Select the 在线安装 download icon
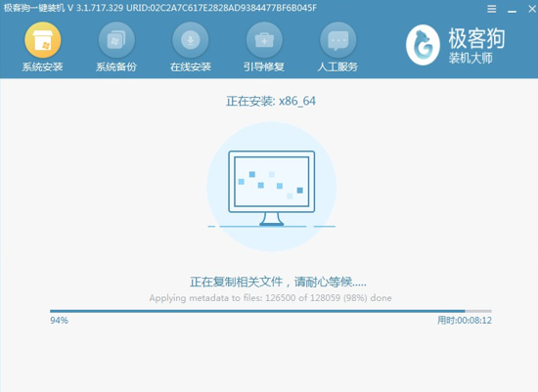The width and height of the screenshot is (538, 392). point(191,40)
